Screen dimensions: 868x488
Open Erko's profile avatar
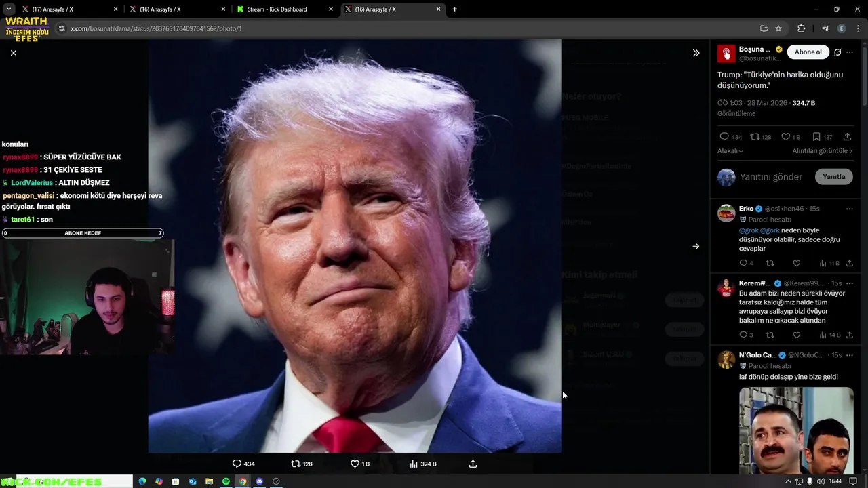pyautogui.click(x=726, y=213)
